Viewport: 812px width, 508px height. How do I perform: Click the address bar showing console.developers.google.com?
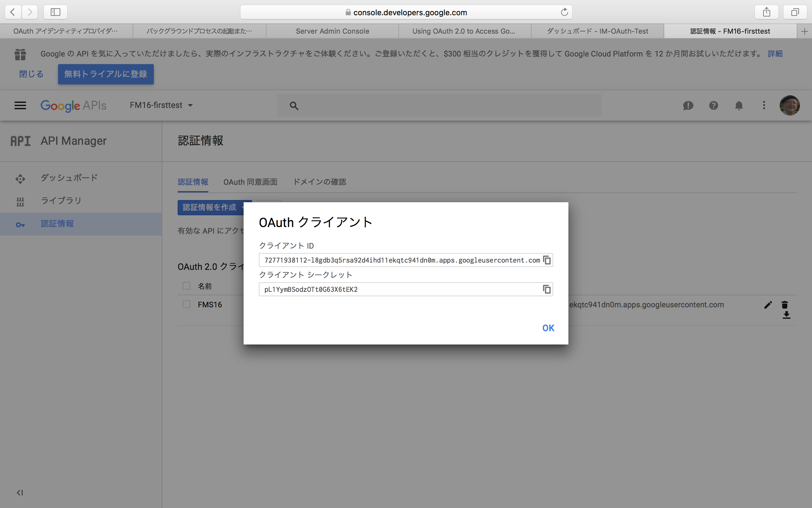(x=406, y=12)
